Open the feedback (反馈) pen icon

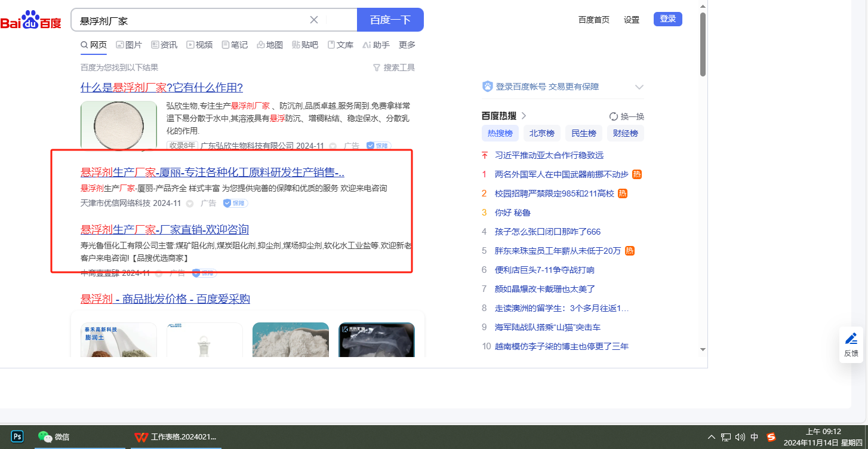(851, 339)
